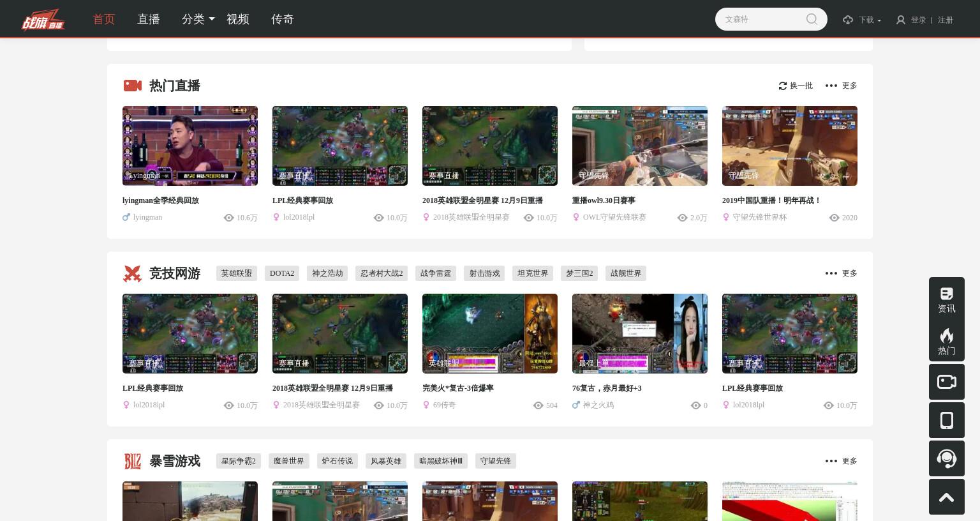The image size is (980, 521).
Task: Open the 视频 nav item
Action: tap(238, 19)
